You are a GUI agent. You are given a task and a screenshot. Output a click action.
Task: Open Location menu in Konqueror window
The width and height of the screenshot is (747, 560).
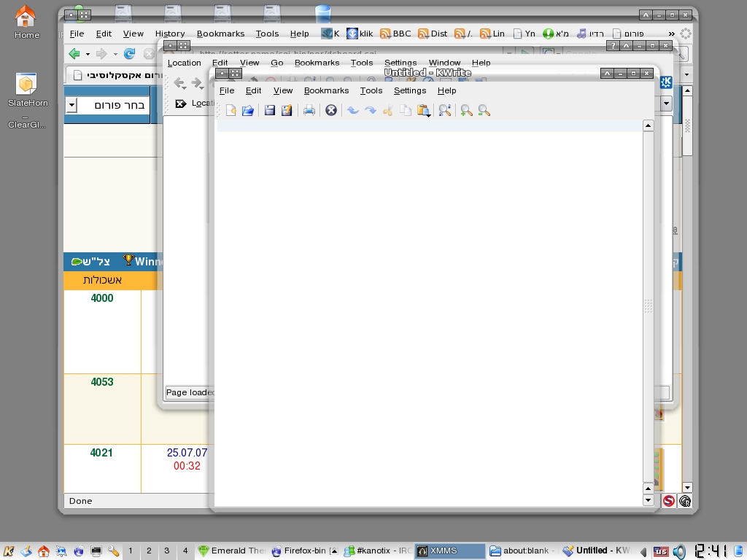tap(185, 63)
